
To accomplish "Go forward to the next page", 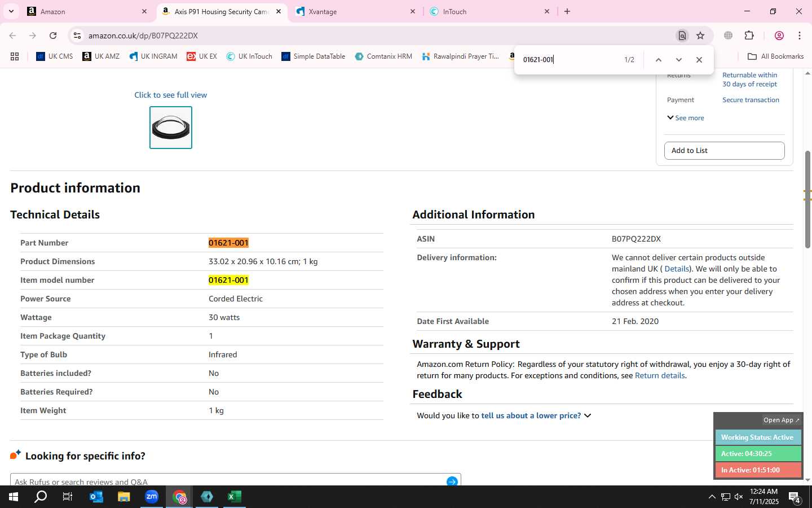I will coord(33,36).
